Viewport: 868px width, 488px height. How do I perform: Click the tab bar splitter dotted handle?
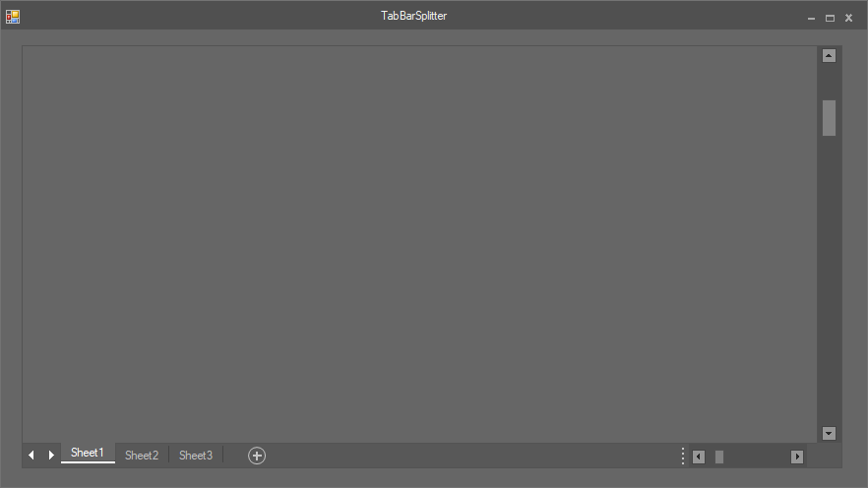point(683,456)
